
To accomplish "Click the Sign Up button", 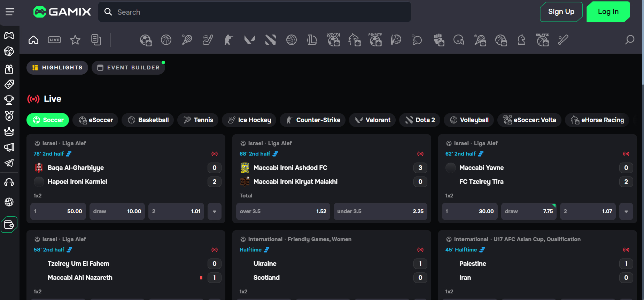I will (x=561, y=12).
